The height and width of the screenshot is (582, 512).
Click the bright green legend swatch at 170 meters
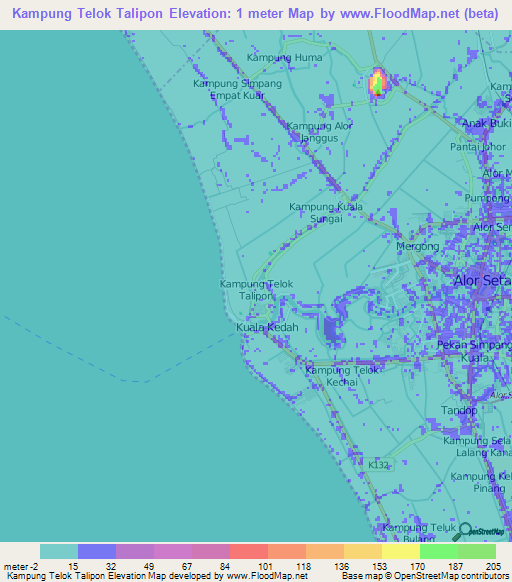click(x=439, y=551)
